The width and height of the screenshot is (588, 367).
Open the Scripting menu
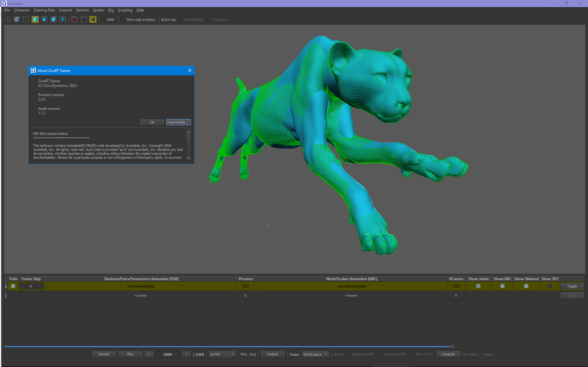[125, 10]
